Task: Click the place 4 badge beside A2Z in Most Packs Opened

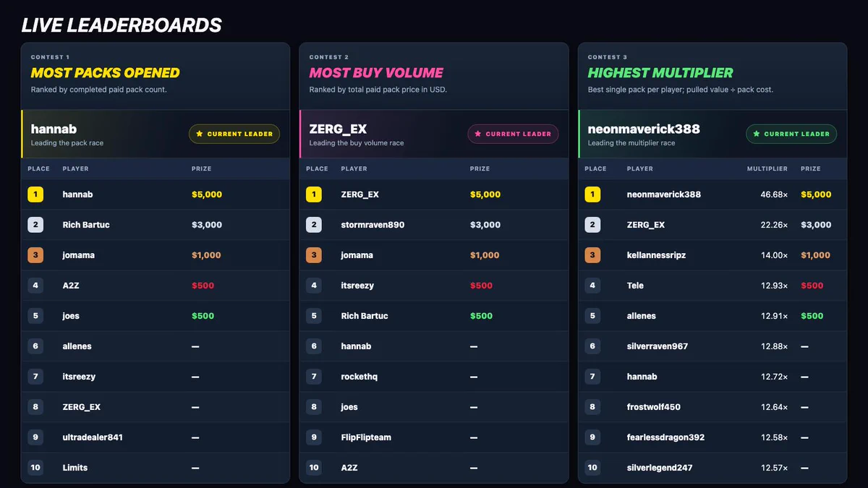Action: click(35, 286)
